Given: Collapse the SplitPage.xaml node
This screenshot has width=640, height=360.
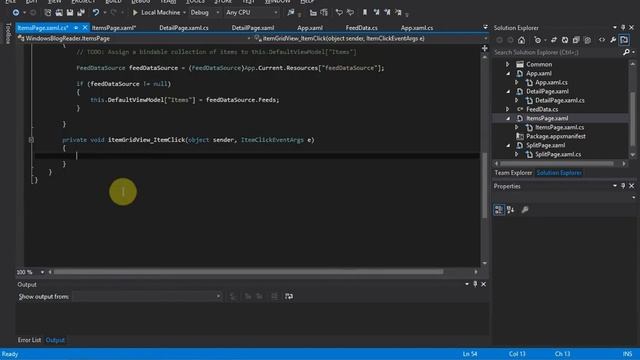Looking at the screenshot, I should point(508,145).
